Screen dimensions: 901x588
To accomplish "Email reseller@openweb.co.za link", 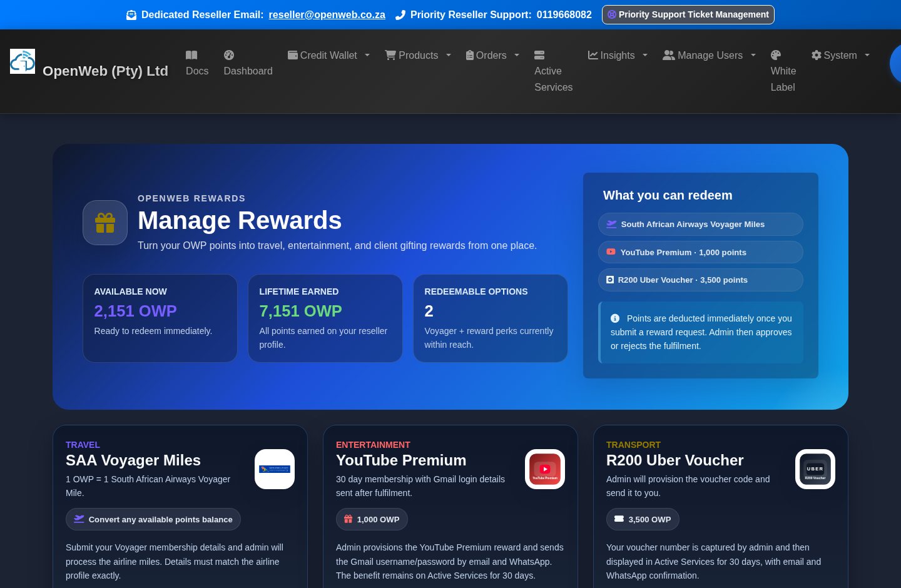I will (x=327, y=15).
